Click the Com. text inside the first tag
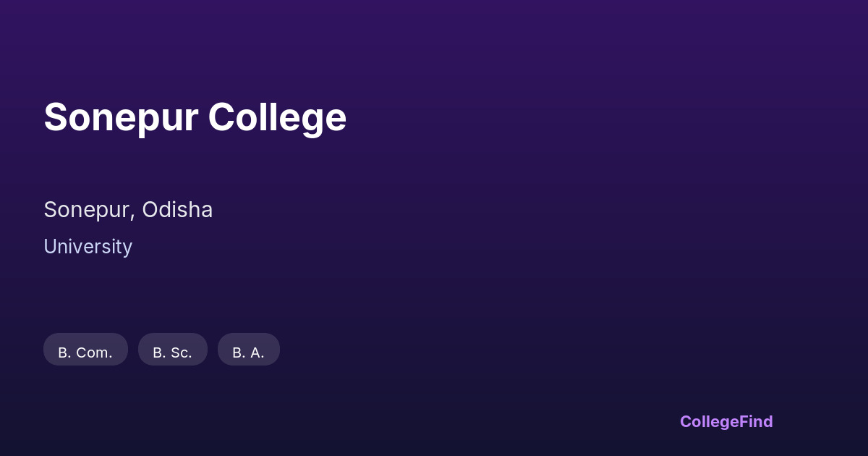The height and width of the screenshot is (456, 868). [x=94, y=352]
